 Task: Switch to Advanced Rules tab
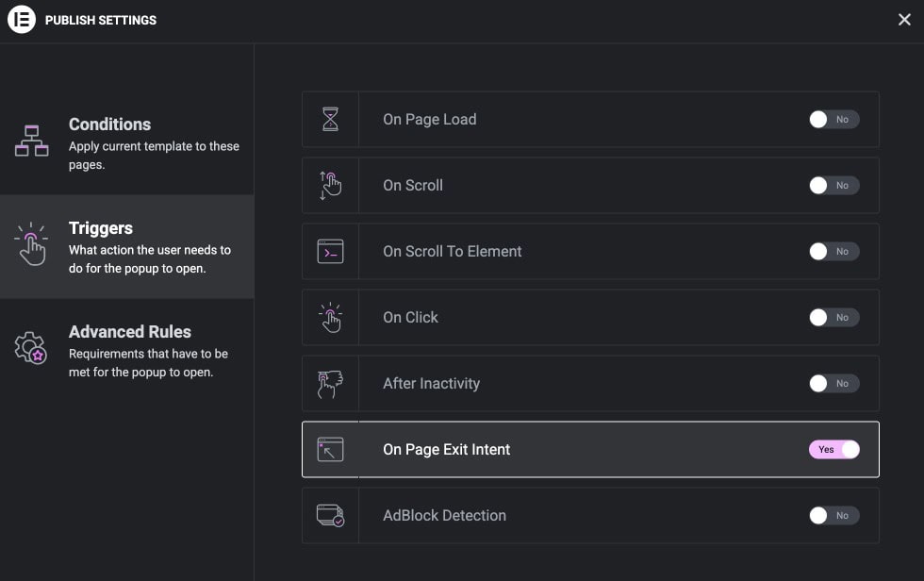pyautogui.click(x=126, y=351)
